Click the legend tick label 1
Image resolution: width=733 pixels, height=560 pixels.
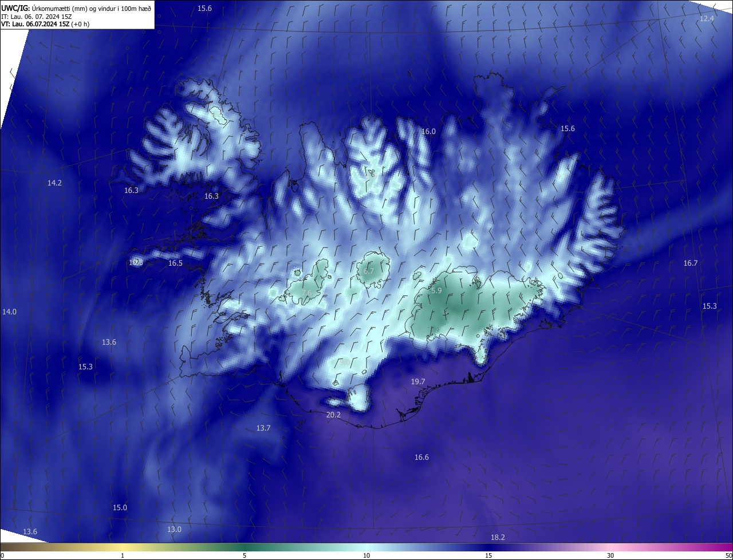123,555
